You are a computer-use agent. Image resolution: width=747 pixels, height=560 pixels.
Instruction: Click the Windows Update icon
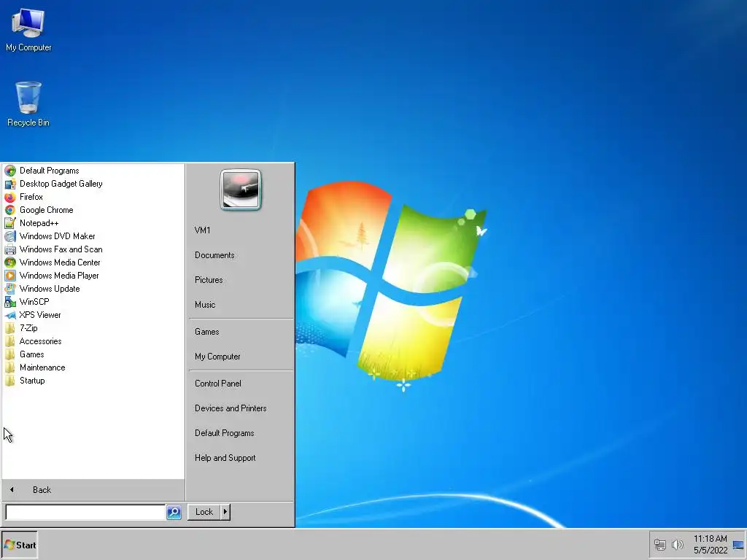(x=10, y=289)
